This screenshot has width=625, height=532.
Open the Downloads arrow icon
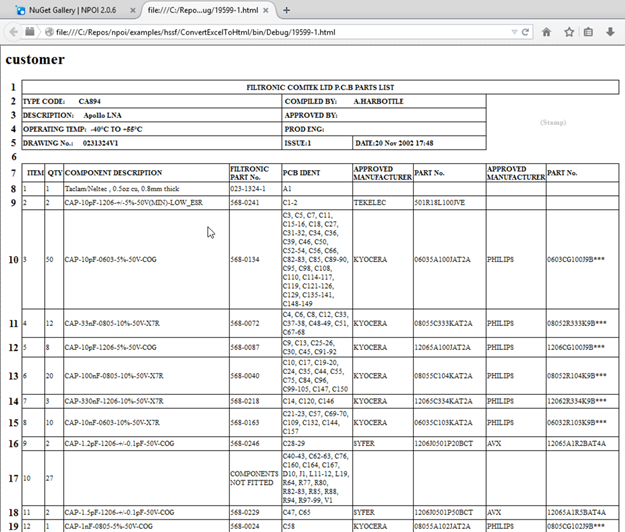pos(610,32)
